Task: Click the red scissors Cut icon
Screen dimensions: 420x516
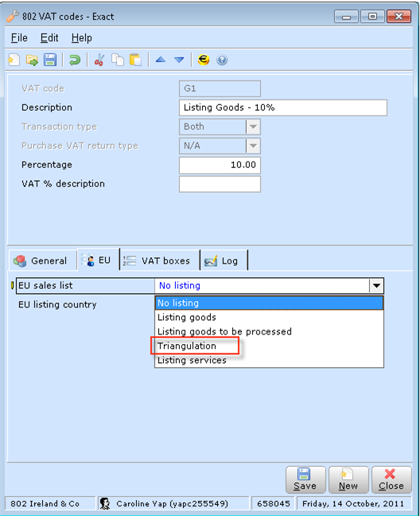Action: pos(99,60)
